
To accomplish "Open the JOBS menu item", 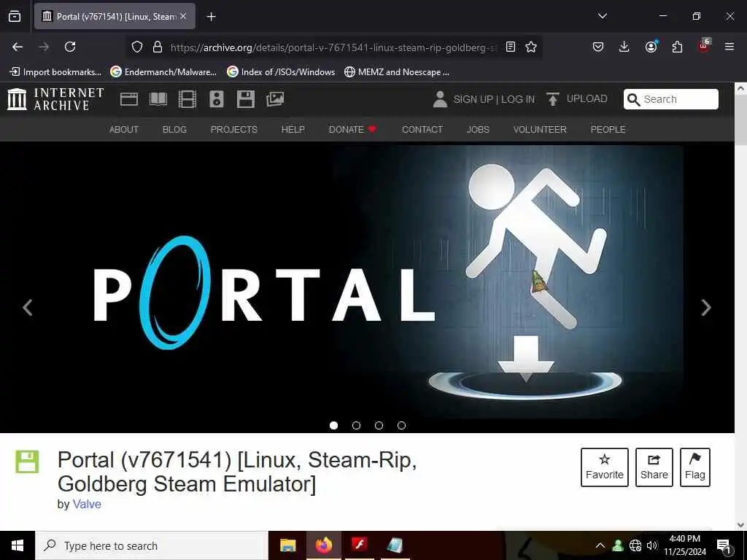I will (x=478, y=130).
